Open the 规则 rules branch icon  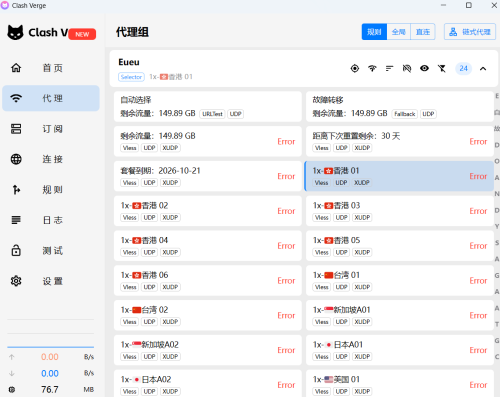[x=16, y=190]
